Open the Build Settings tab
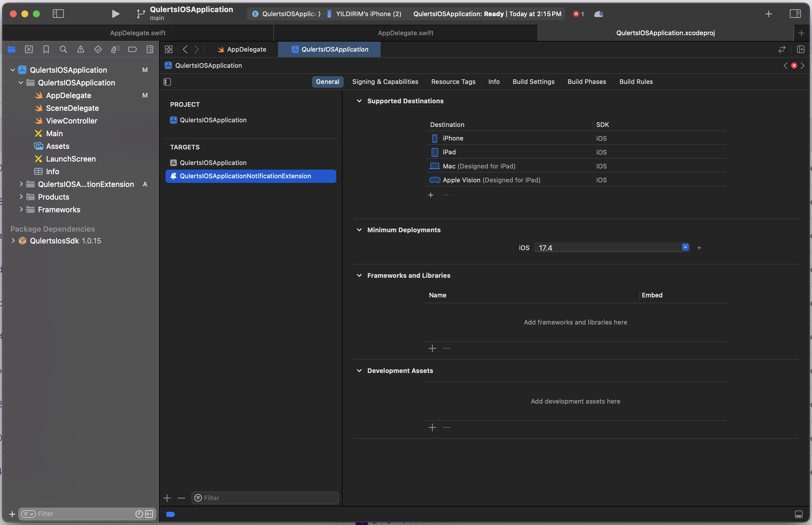The width and height of the screenshot is (812, 525). [533, 82]
